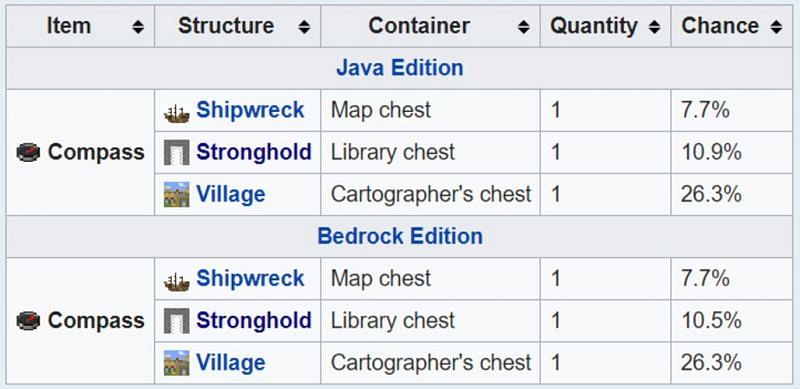
Task: Sort table by Chance column arrows
Action: tap(777, 27)
